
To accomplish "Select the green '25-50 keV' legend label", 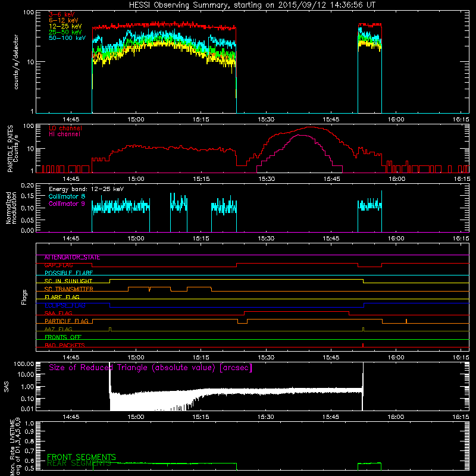I will [65, 32].
